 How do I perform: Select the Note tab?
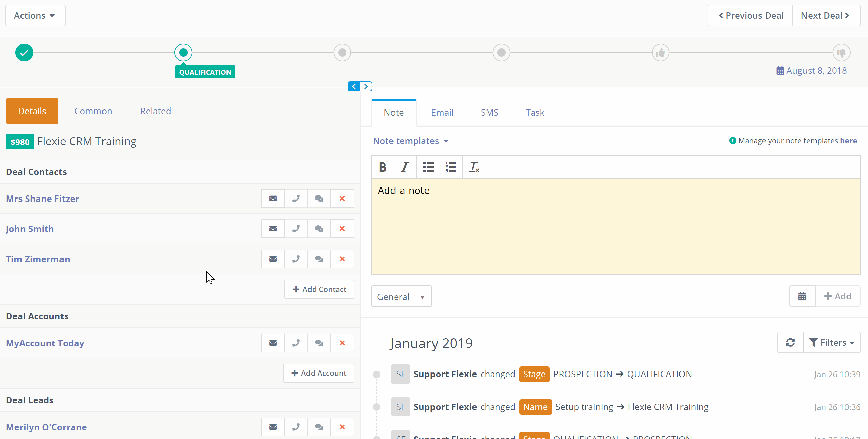pos(394,113)
